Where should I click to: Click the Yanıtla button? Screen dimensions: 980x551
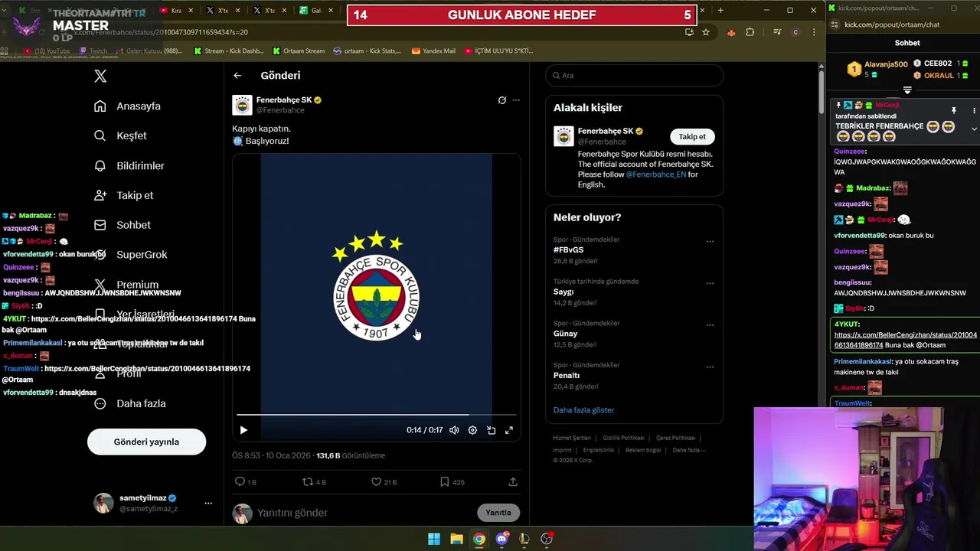pyautogui.click(x=498, y=513)
